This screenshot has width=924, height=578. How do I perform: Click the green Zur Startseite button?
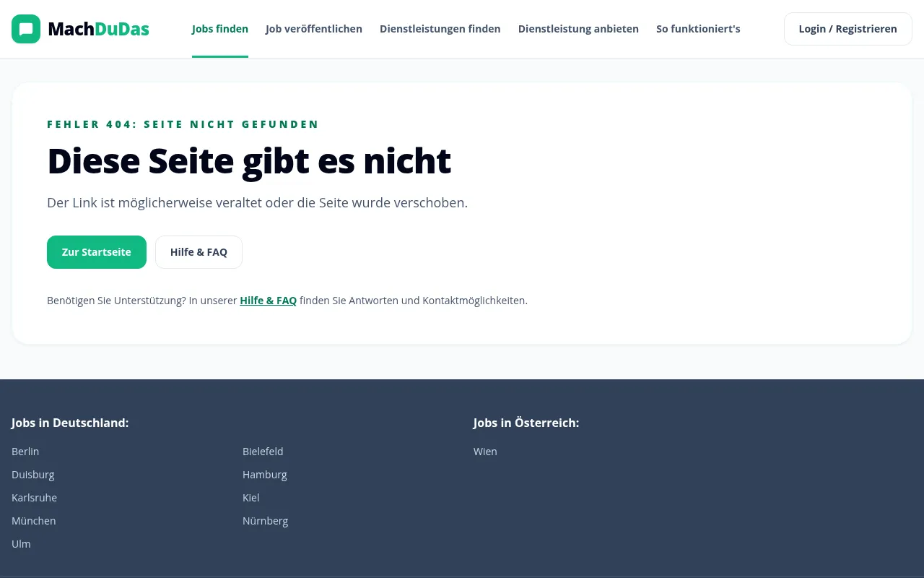(97, 252)
